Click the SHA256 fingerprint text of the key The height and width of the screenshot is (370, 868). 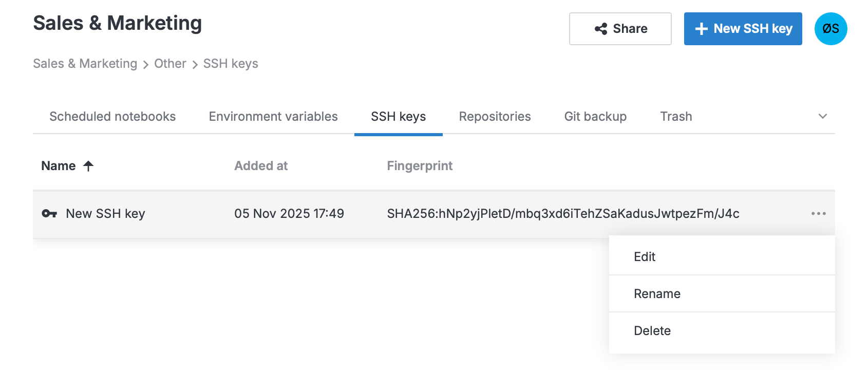[x=563, y=214]
